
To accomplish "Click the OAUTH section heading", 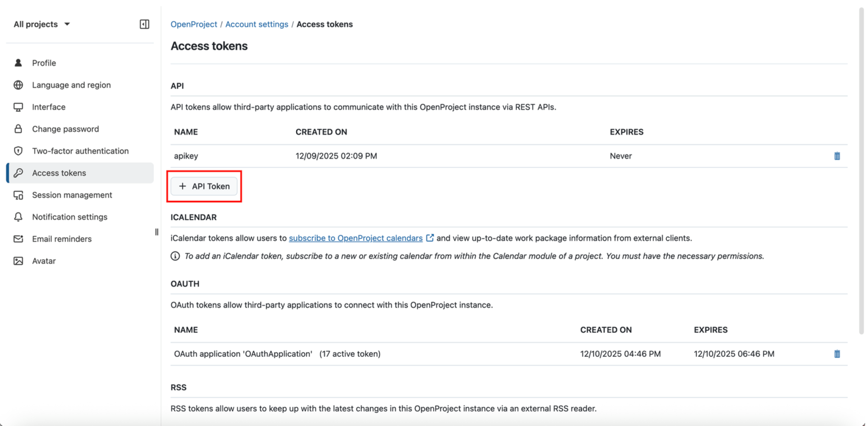I will tap(185, 284).
